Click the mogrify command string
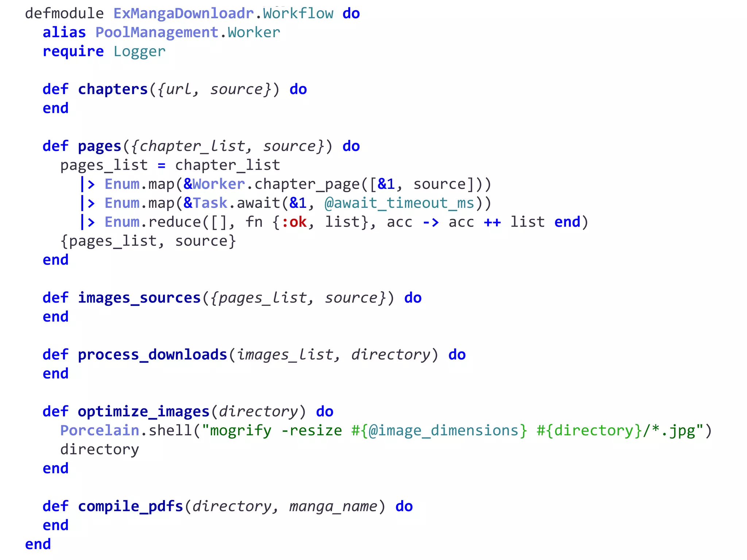This screenshot has height=560, width=747. [452, 431]
